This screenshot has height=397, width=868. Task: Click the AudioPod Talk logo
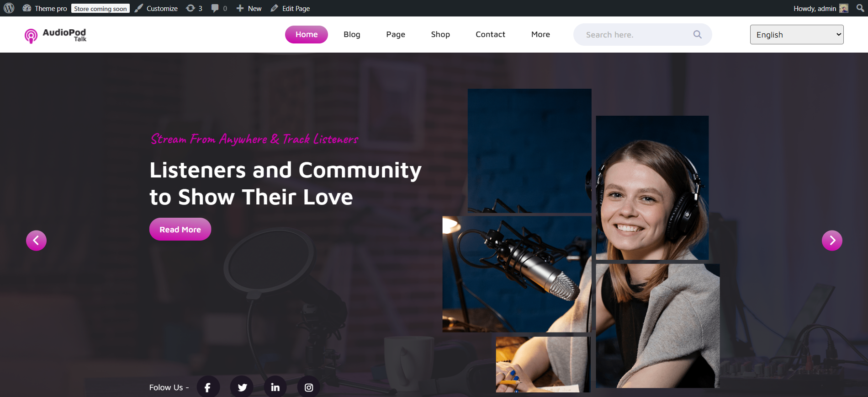pos(55,35)
